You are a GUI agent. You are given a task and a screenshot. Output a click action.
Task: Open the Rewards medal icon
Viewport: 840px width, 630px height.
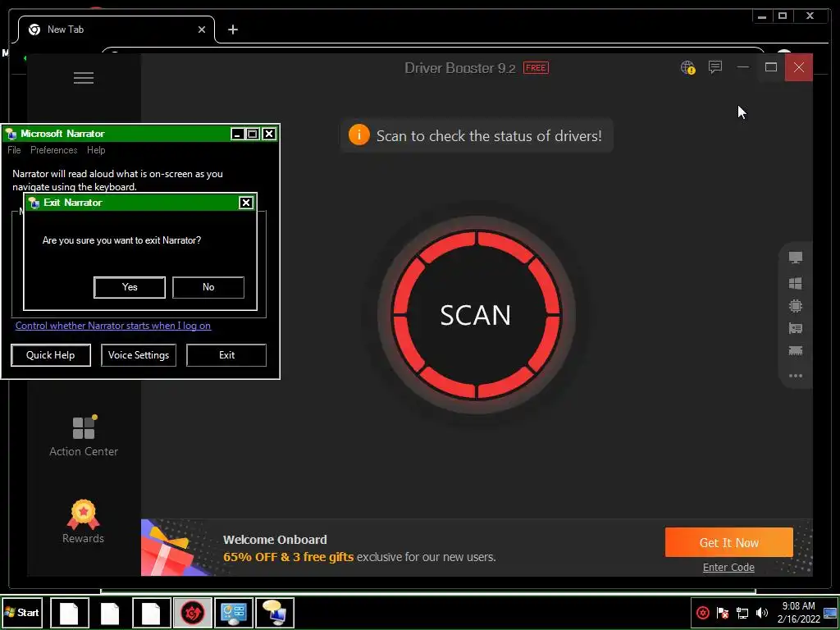83,515
